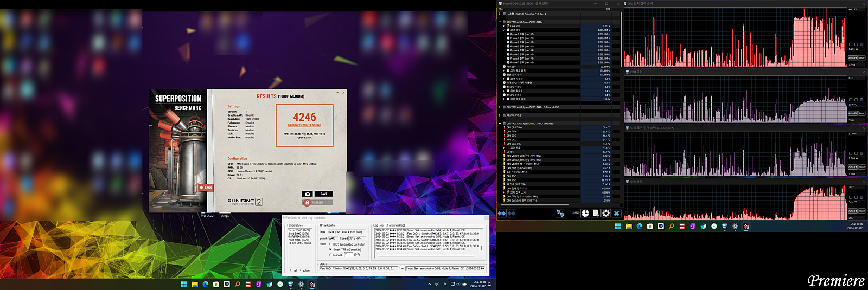Open Microsoft Edge on the left taskbar
The width and height of the screenshot is (868, 290).
206,284
